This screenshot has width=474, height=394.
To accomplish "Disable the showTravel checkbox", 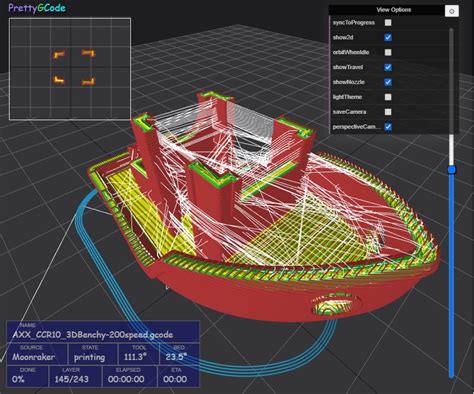I will (388, 67).
